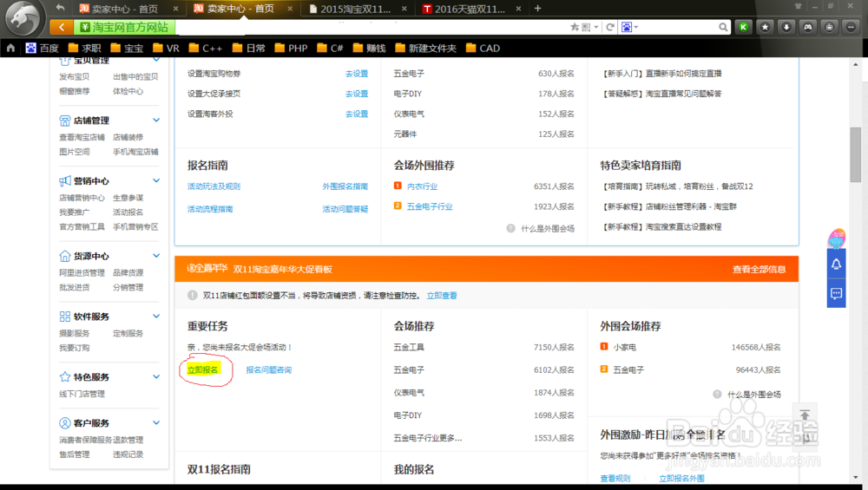868x490 pixels.
Task: Open the CAD bookmark folder
Action: (x=483, y=48)
